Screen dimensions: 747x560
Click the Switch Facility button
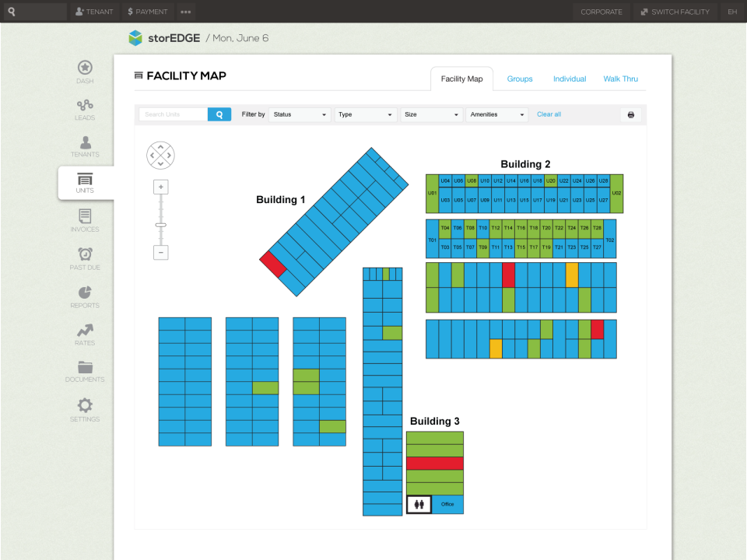675,12
